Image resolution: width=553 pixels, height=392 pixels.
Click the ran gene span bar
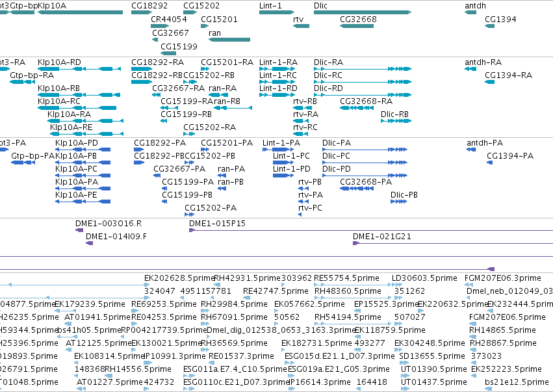pyautogui.click(x=229, y=40)
